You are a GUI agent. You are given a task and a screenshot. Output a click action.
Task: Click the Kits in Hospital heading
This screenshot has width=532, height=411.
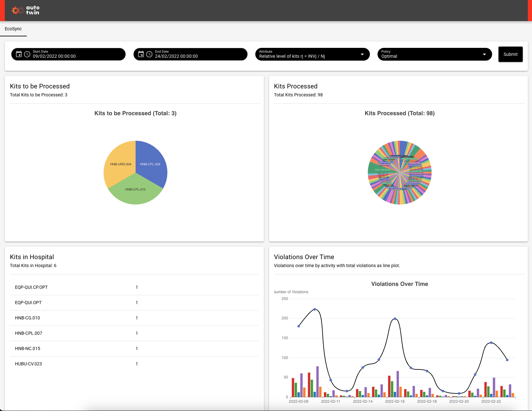[x=32, y=257]
